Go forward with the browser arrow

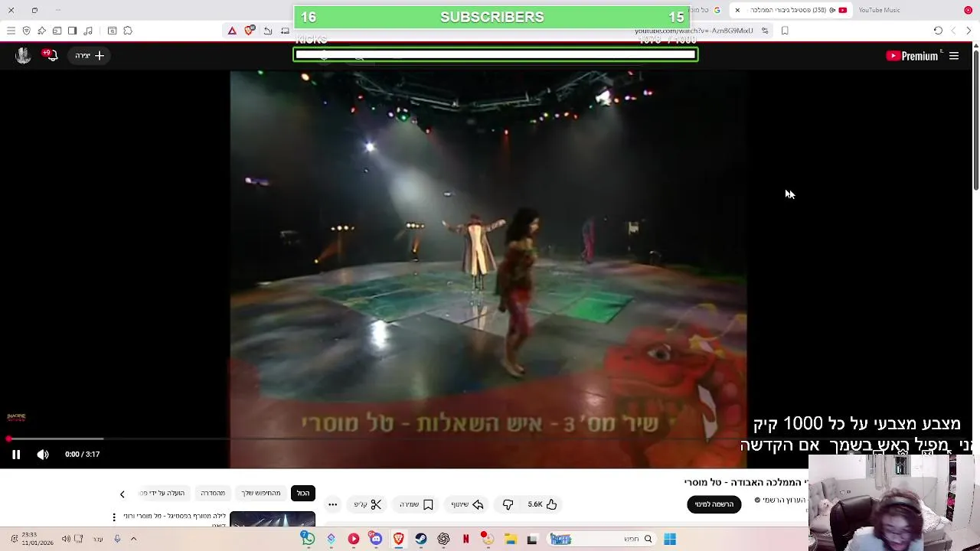pos(953,31)
